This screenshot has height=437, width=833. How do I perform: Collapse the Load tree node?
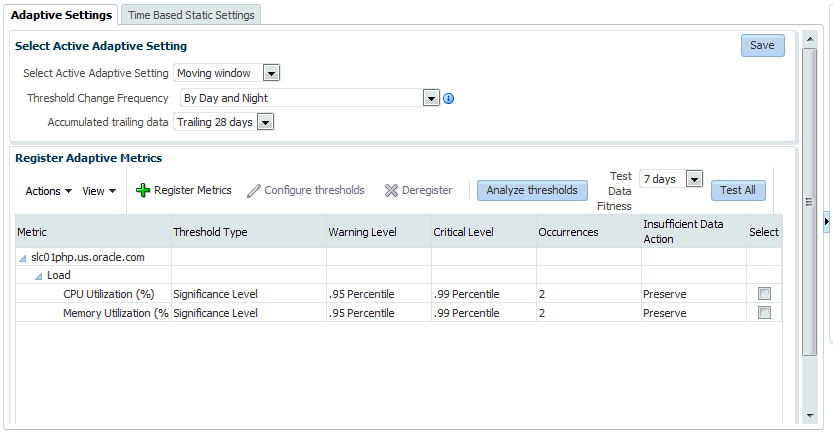[38, 276]
